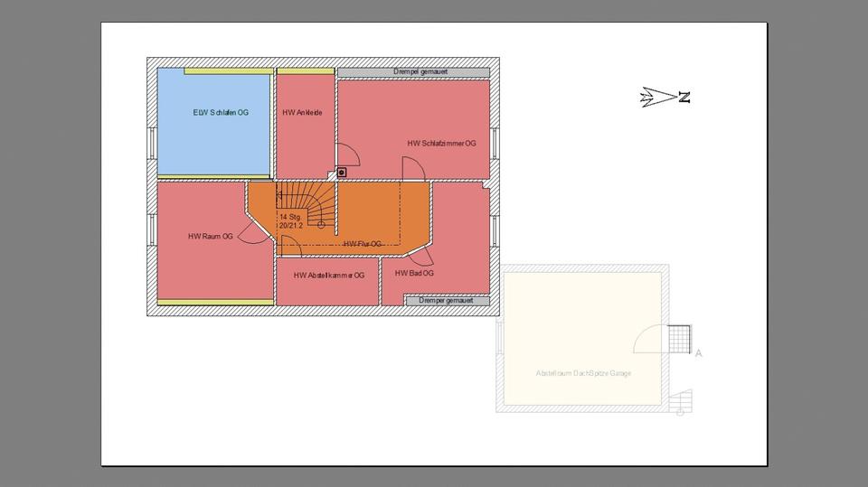Select the spiral staircase symbol
This screenshot has width=868, height=487.
[x=312, y=206]
